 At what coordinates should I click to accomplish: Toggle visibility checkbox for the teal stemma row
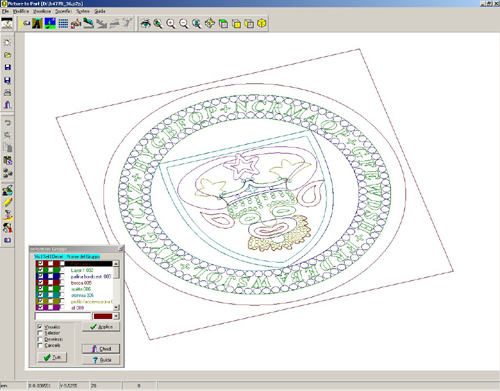point(40,295)
